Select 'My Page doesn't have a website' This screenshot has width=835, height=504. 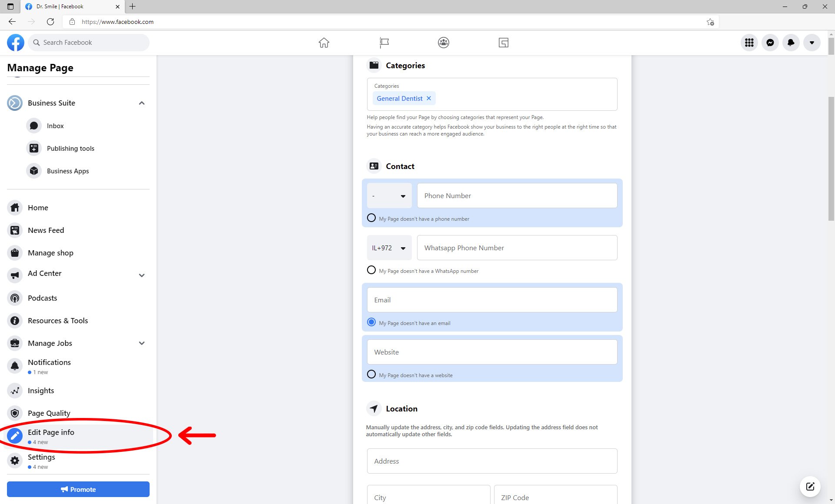tap(371, 375)
